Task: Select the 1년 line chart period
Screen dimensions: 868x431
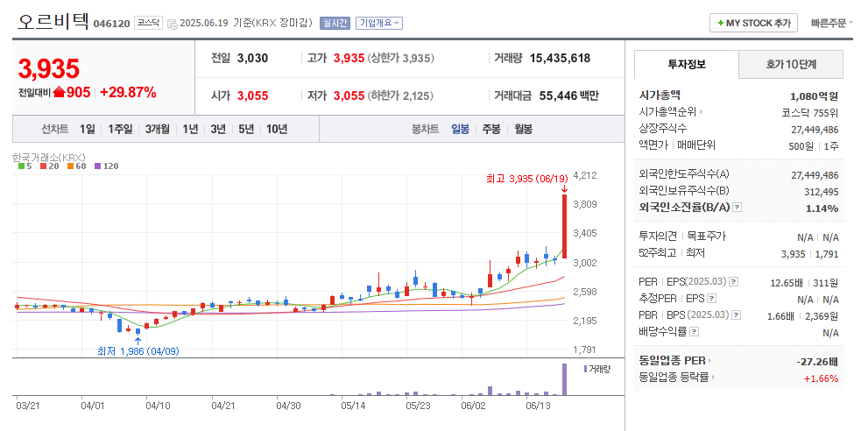Action: coord(190,129)
